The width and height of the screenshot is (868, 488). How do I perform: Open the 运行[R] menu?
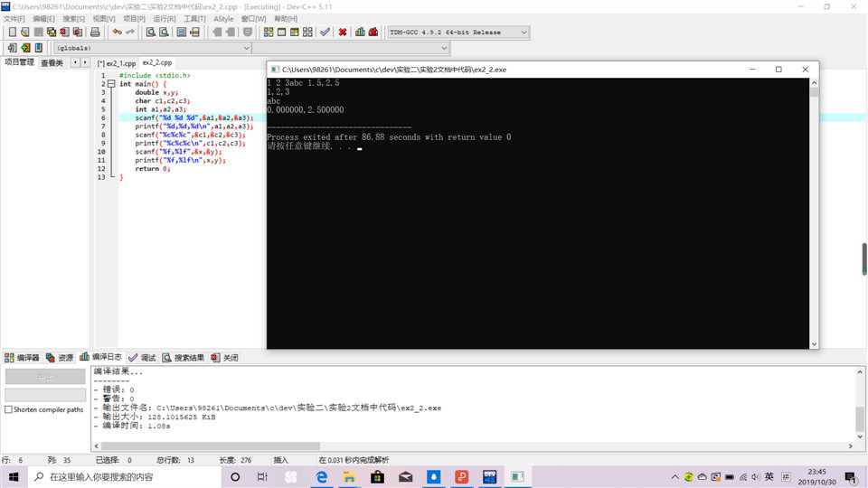tap(165, 18)
